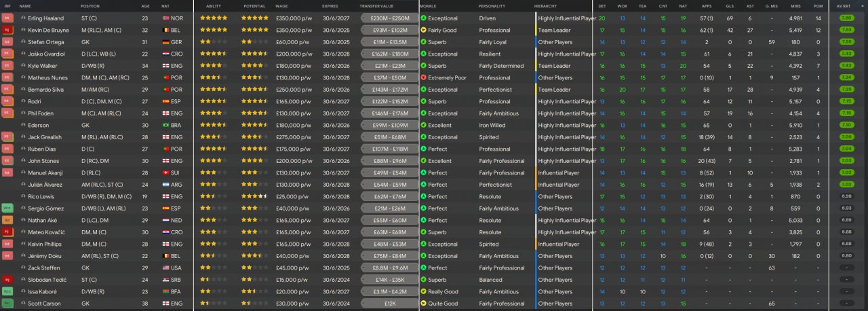Click Rico Lewis's potential star rating

255,196
